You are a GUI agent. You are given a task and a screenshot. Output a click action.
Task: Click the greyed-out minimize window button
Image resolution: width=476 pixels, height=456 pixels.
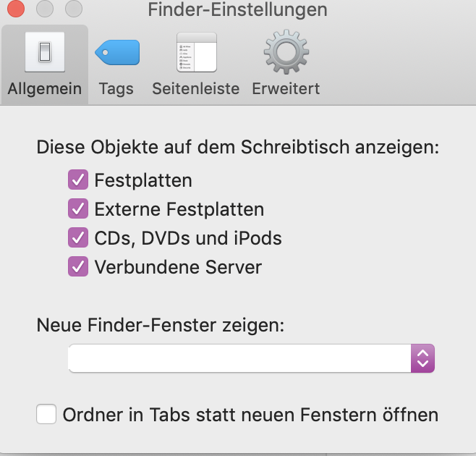tap(44, 10)
